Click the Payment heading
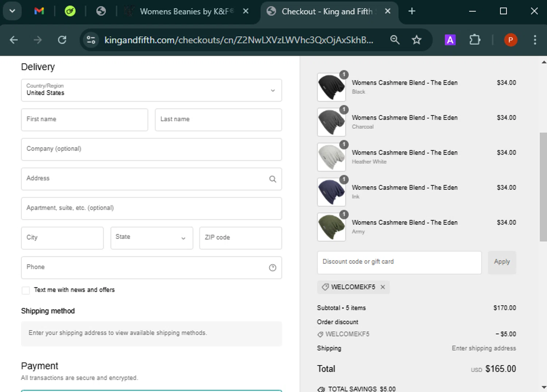The width and height of the screenshot is (547, 392). [39, 366]
